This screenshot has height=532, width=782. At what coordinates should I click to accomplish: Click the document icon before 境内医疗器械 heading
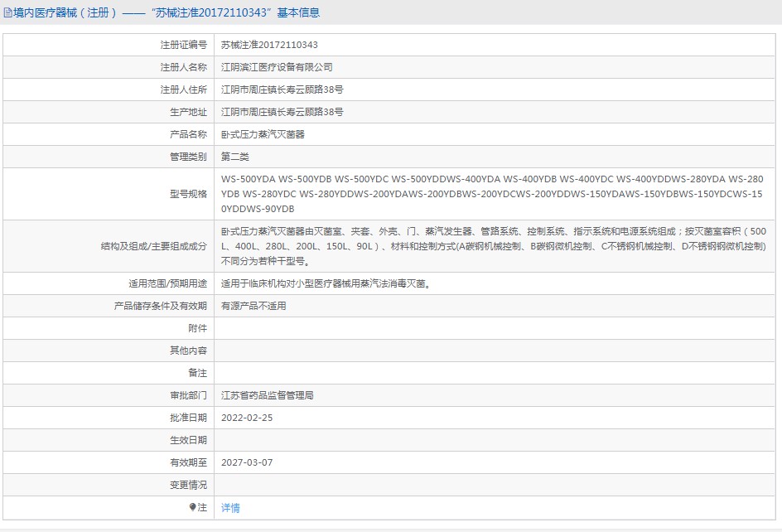pos(7,13)
